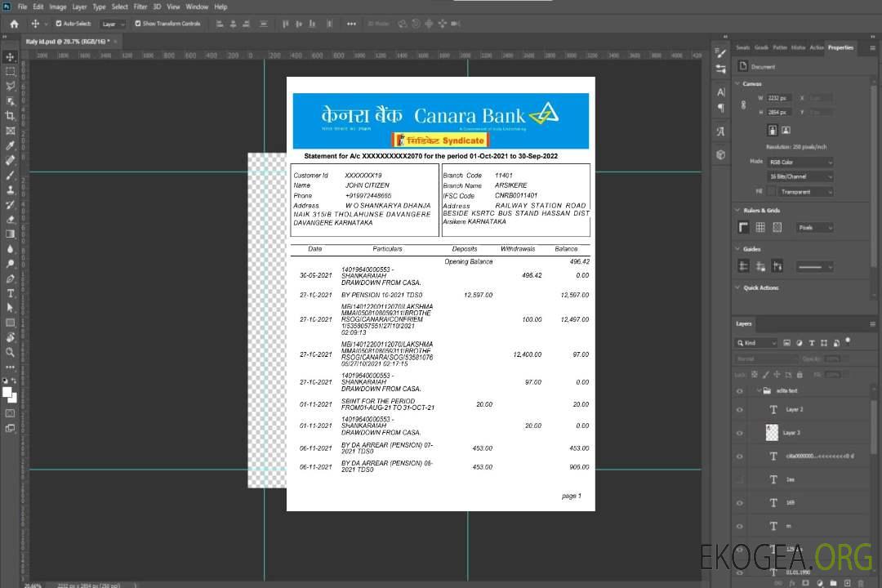Select the Move tool in the toolbox
This screenshot has width=882, height=588.
pos(10,57)
